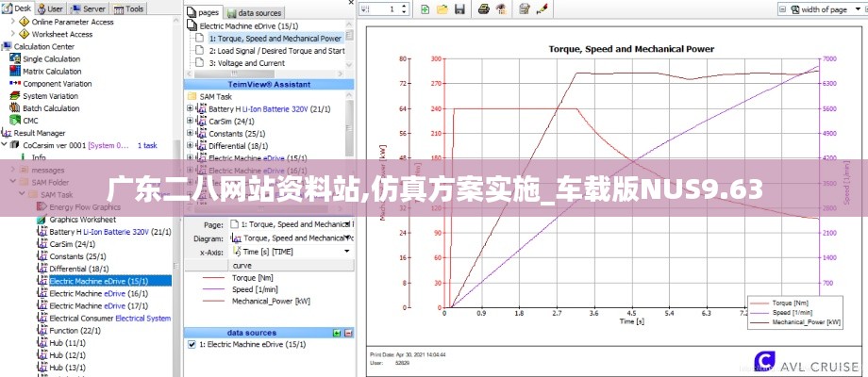This screenshot has width=868, height=377.
Task: Click the save diskette toolbar icon
Action: [459, 8]
